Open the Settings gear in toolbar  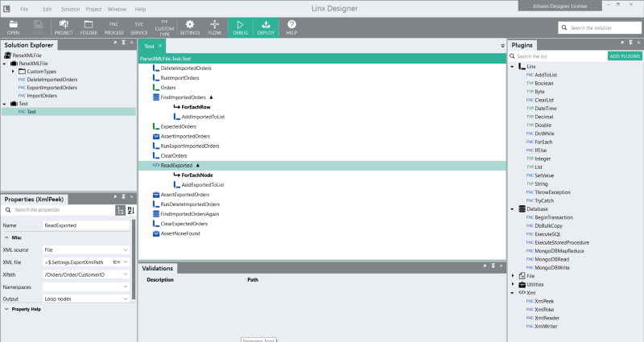click(190, 27)
